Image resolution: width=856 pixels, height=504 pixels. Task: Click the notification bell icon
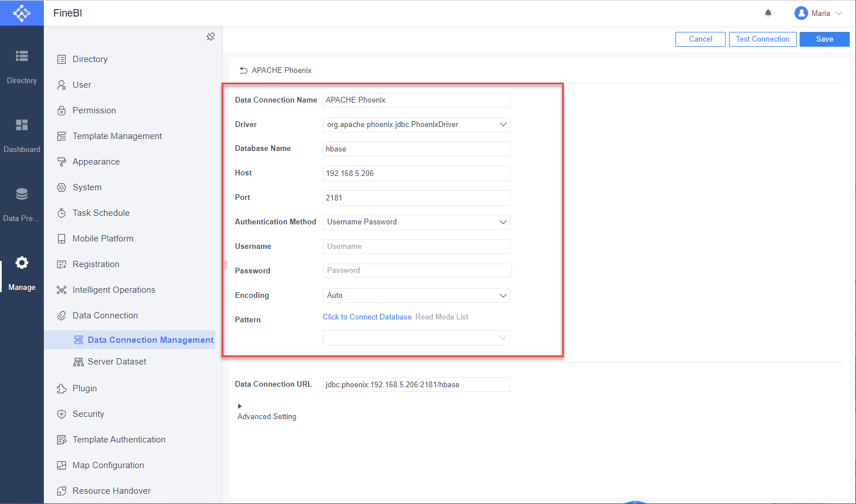(768, 12)
